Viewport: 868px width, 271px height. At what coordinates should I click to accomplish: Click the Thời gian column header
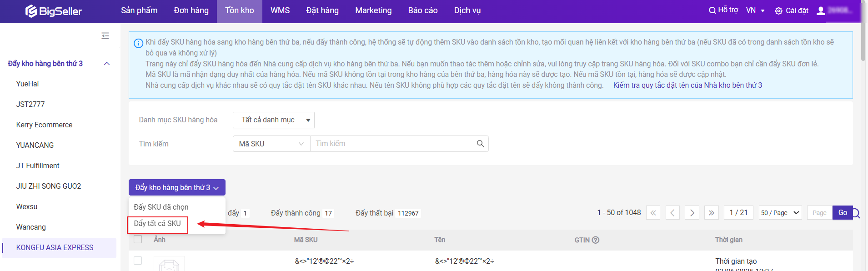point(728,240)
